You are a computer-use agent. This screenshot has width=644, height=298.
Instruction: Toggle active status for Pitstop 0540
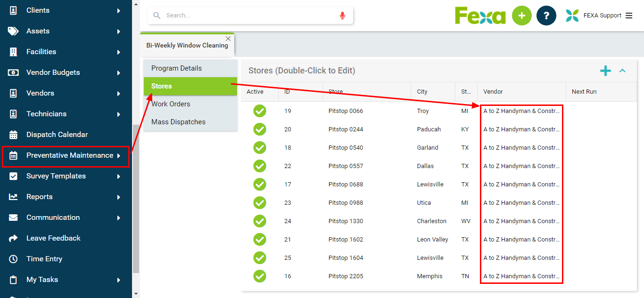pyautogui.click(x=260, y=148)
